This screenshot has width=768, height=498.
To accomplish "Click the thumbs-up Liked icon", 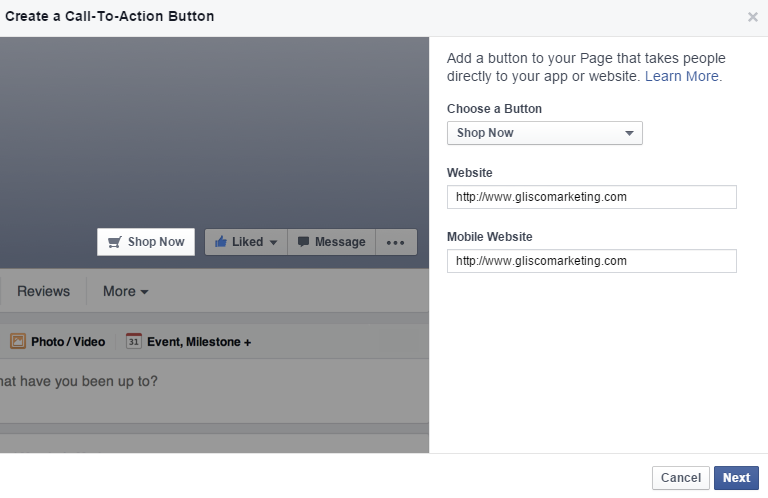I will 221,241.
